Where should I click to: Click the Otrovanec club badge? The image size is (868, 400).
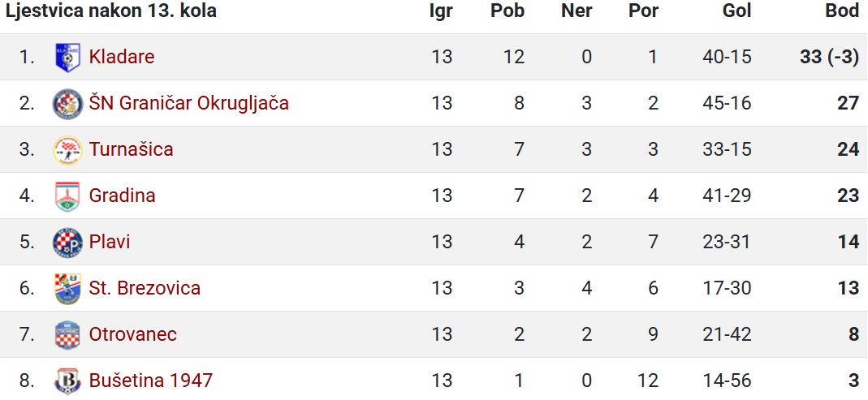[67, 335]
